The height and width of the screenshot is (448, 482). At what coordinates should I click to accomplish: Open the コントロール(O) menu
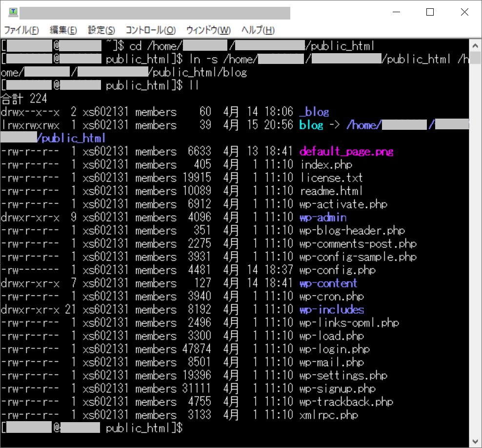click(151, 30)
